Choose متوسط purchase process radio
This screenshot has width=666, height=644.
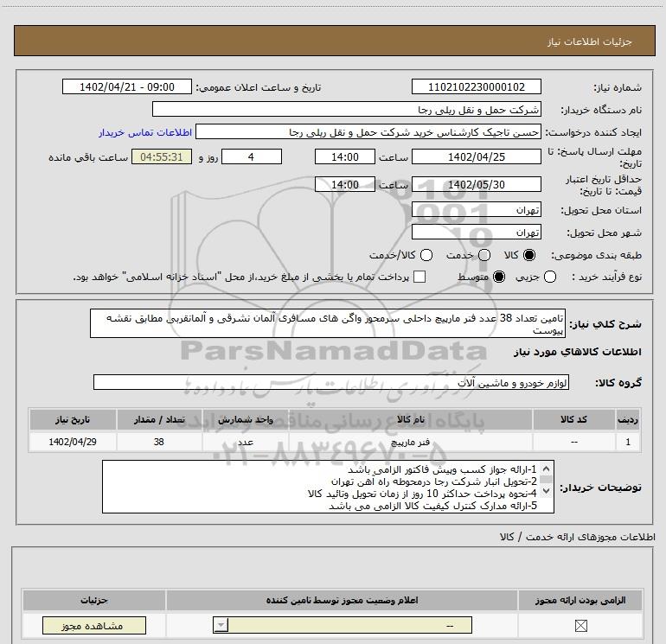[x=499, y=277]
